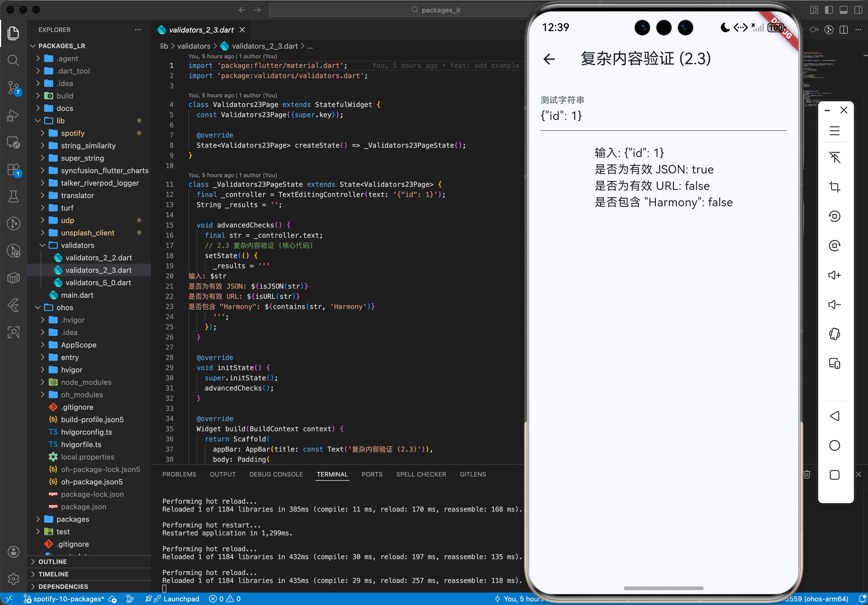Click the Launchpad status bar button
The width and height of the screenshot is (868, 605).
coord(181,598)
